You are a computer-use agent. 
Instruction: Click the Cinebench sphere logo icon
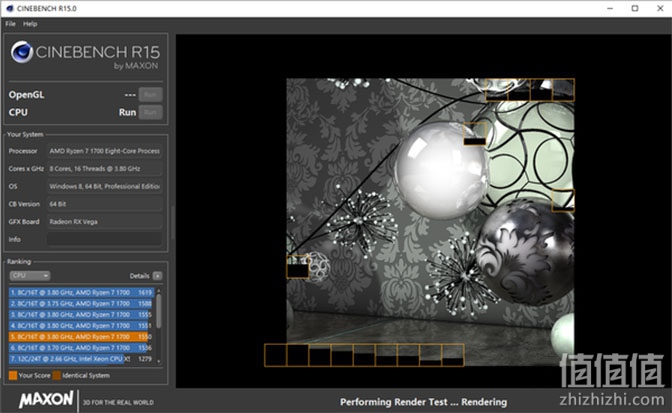pos(21,52)
